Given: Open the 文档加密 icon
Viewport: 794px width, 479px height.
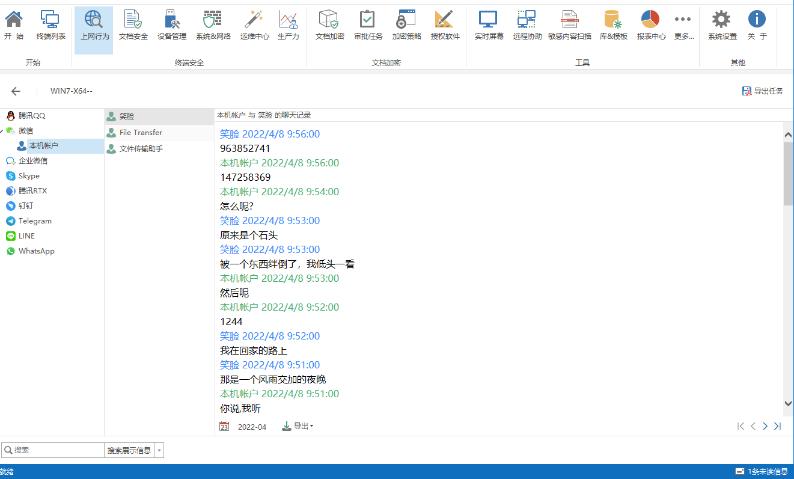Looking at the screenshot, I should pos(329,24).
